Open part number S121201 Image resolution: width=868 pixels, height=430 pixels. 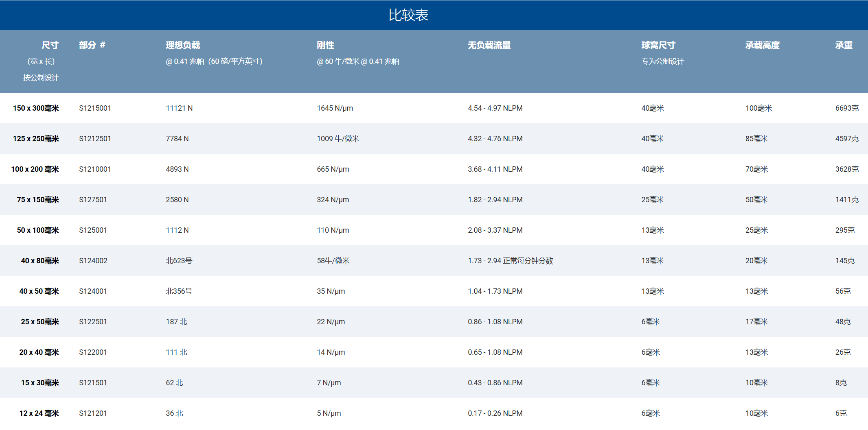click(93, 413)
